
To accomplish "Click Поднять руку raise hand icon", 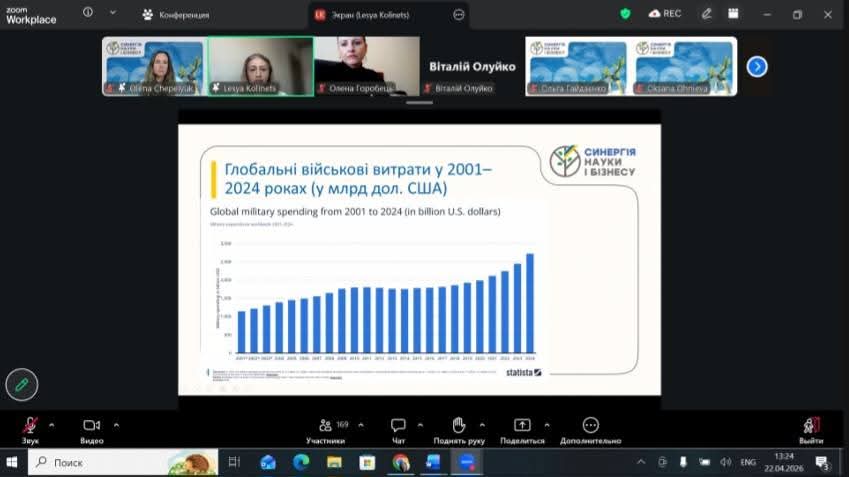I will pos(459,426).
